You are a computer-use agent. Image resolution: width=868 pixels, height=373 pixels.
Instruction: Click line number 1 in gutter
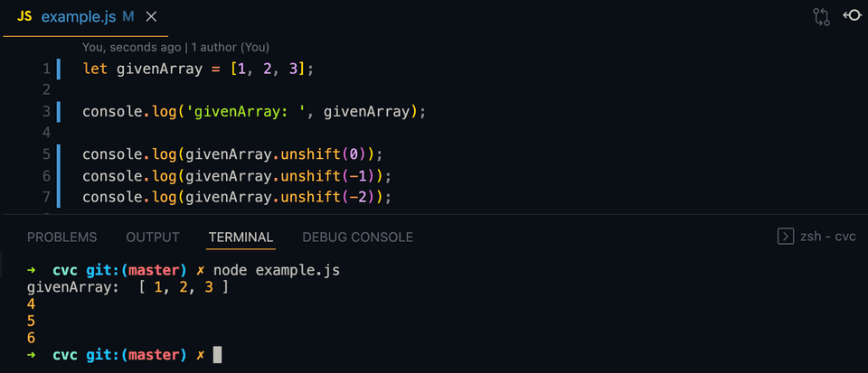tap(46, 69)
